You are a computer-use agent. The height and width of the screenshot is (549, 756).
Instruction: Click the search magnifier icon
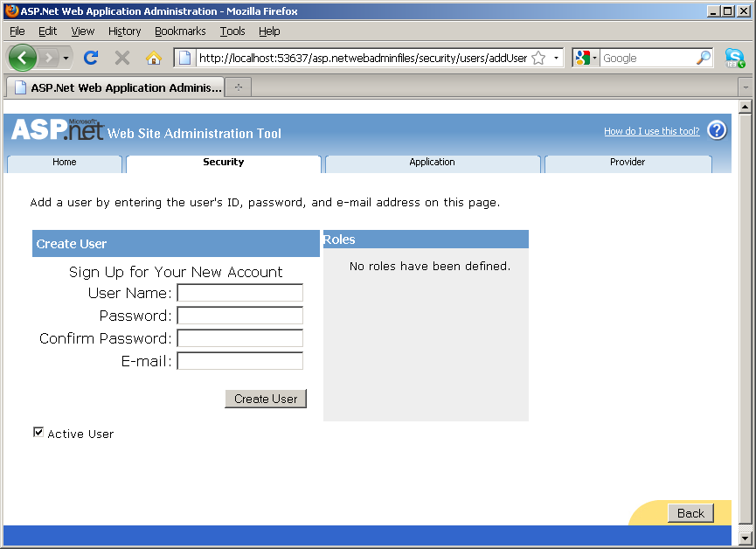(x=704, y=58)
